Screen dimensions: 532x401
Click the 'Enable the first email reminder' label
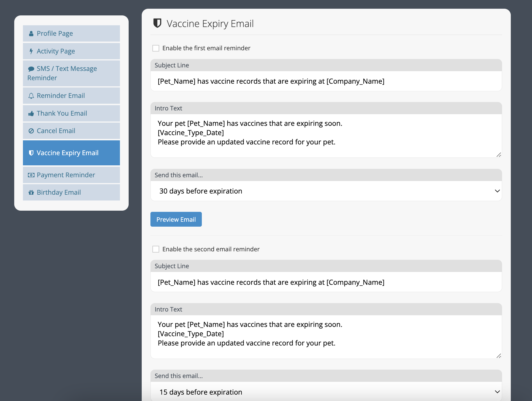(x=206, y=48)
